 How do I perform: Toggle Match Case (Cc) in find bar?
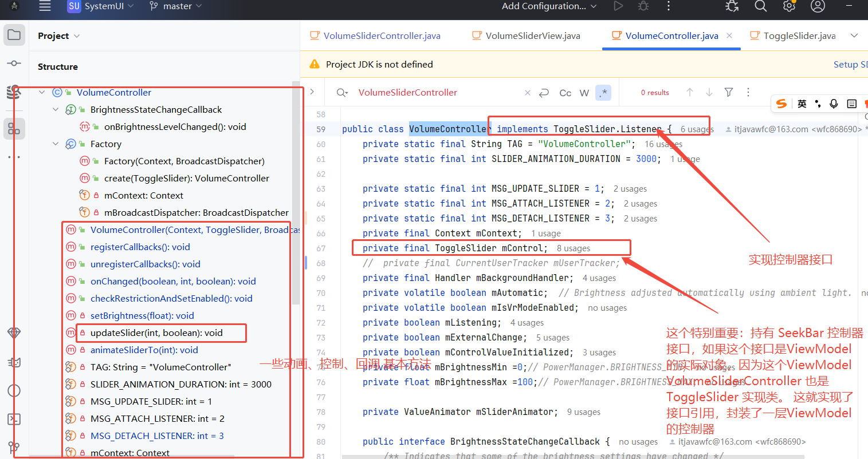coord(565,93)
